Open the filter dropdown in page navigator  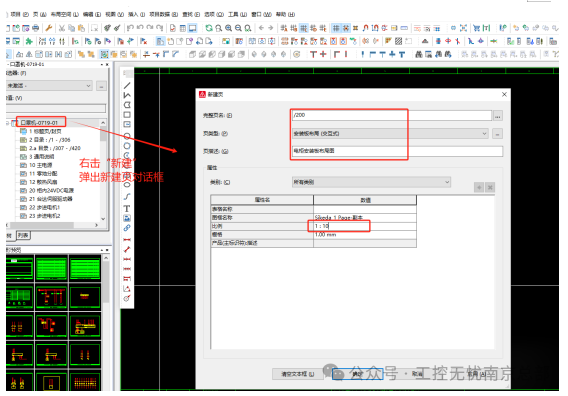pyautogui.click(x=88, y=86)
